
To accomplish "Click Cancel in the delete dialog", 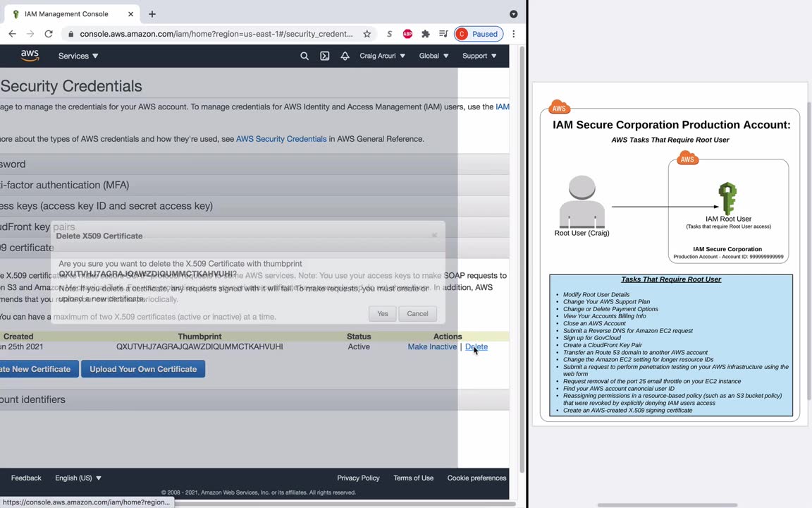I will point(417,313).
